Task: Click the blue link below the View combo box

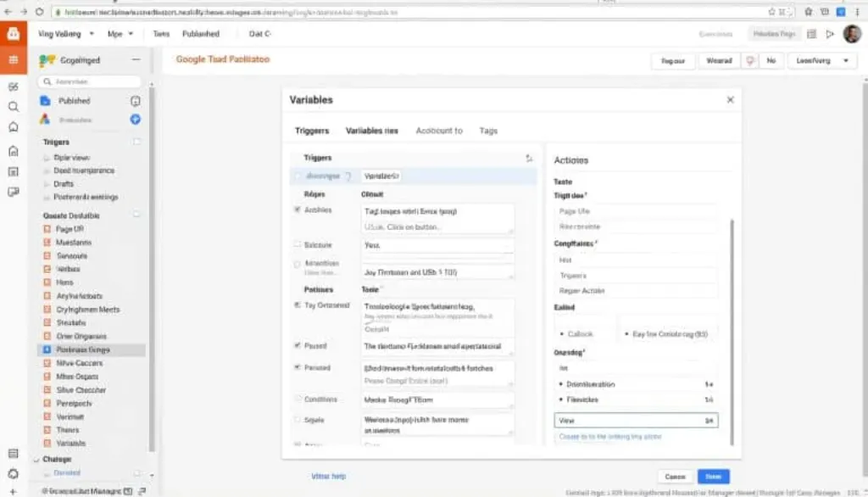Action: tap(610, 437)
